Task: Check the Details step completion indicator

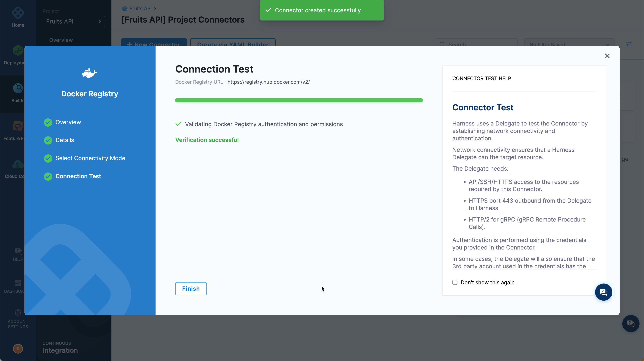Action: click(x=48, y=140)
